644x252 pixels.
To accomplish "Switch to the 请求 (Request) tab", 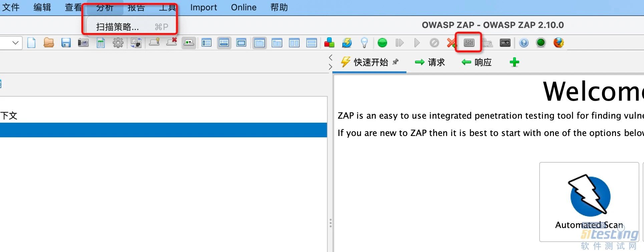I will pos(430,62).
